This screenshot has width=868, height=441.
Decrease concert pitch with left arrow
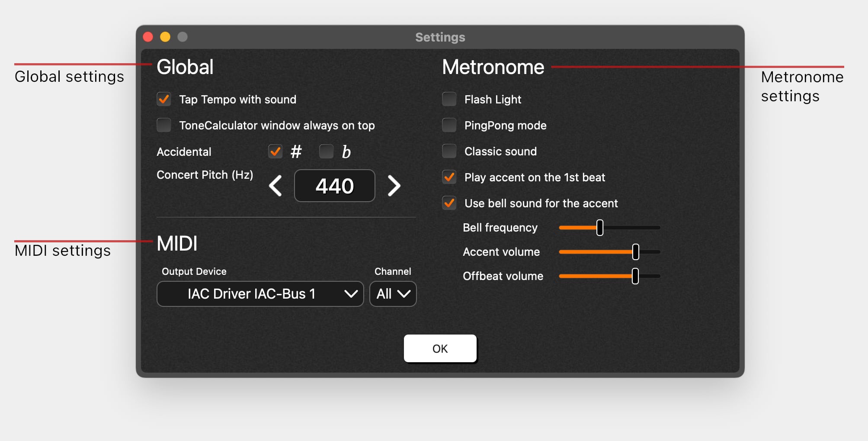coord(275,186)
